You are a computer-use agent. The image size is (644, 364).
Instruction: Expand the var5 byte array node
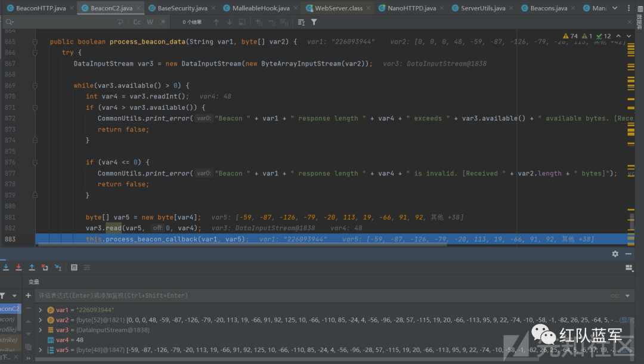point(41,350)
